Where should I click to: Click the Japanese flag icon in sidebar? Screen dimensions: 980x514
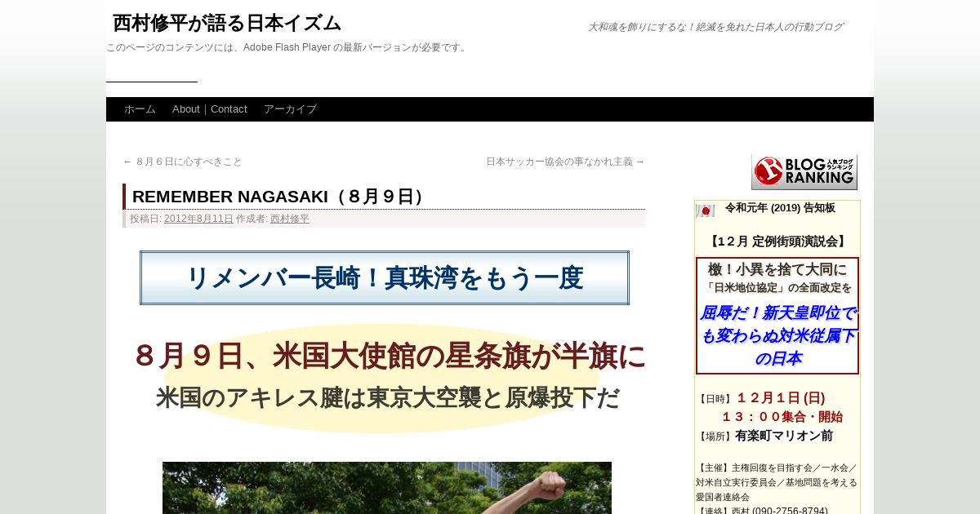[x=705, y=210]
